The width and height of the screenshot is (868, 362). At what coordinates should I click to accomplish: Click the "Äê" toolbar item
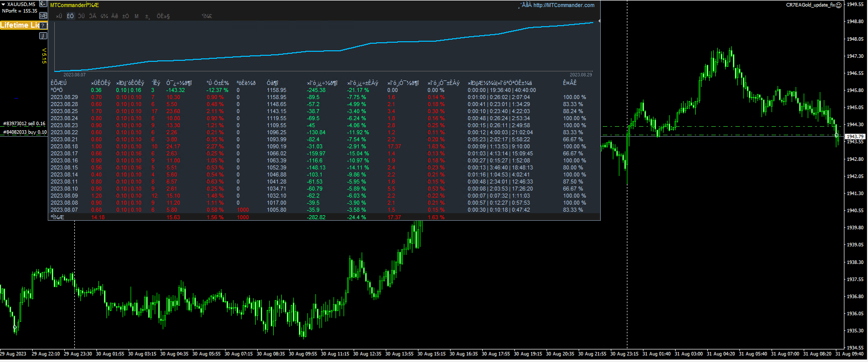[x=115, y=16]
